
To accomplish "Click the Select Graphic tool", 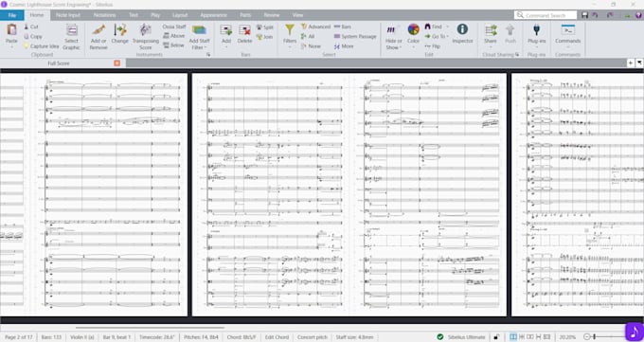I will [71, 36].
